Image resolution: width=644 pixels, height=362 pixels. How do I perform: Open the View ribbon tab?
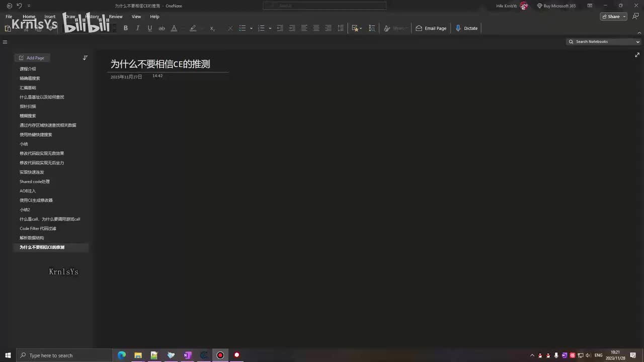coord(136,17)
